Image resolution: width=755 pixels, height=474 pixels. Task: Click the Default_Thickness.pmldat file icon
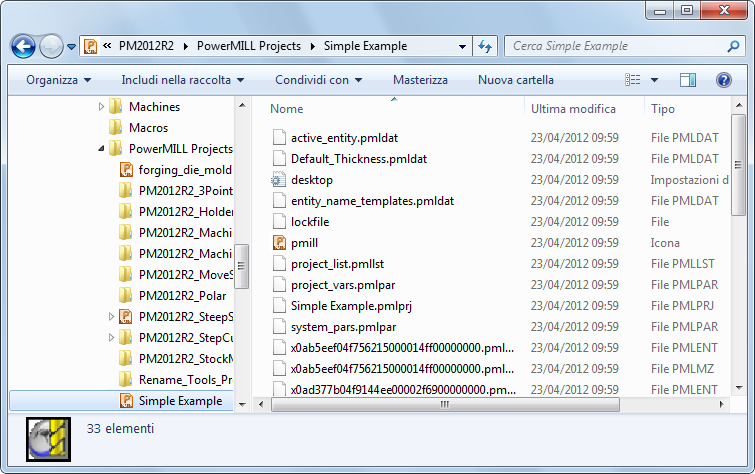tap(279, 158)
